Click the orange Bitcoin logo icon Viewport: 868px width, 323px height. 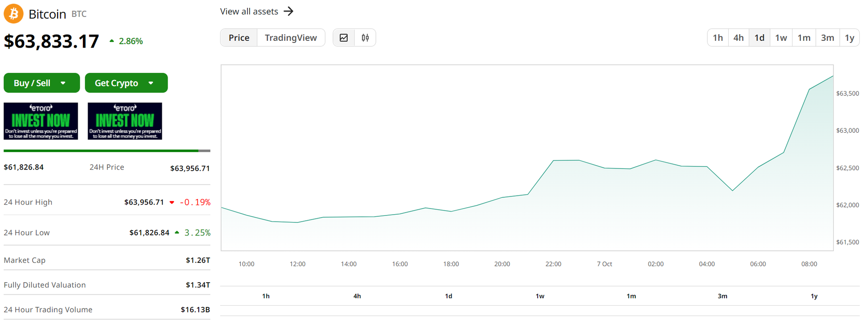(13, 14)
